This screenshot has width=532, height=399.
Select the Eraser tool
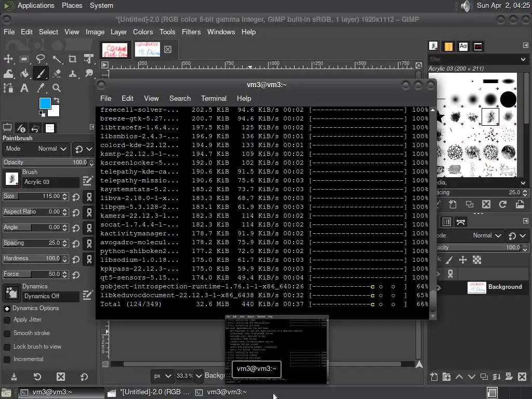[57, 73]
